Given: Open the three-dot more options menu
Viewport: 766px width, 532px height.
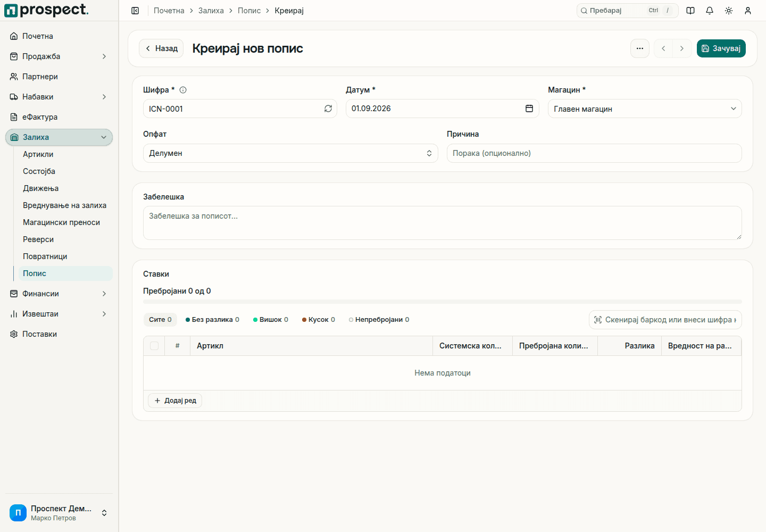Looking at the screenshot, I should [x=640, y=48].
